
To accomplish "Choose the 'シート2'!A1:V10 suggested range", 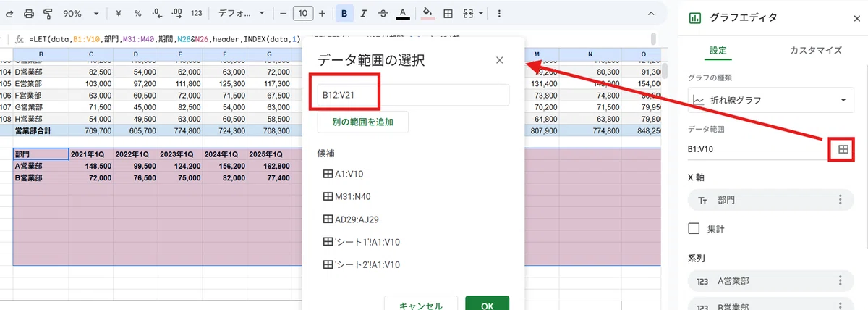I will point(360,264).
